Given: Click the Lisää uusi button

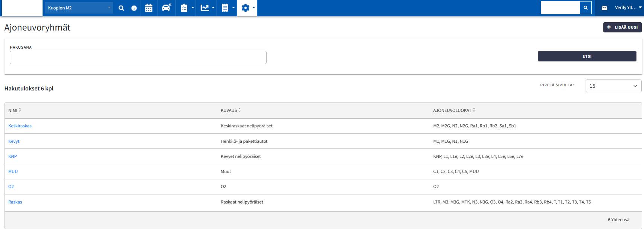Looking at the screenshot, I should 622,27.
